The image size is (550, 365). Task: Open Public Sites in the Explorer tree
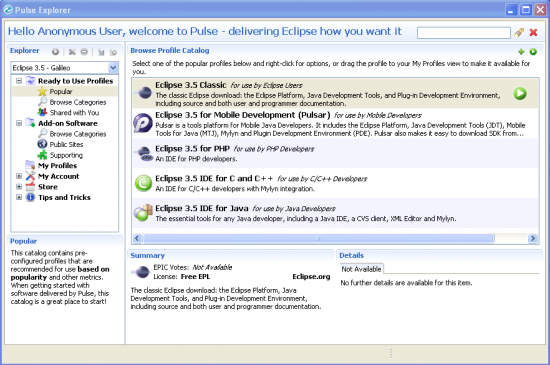click(66, 144)
